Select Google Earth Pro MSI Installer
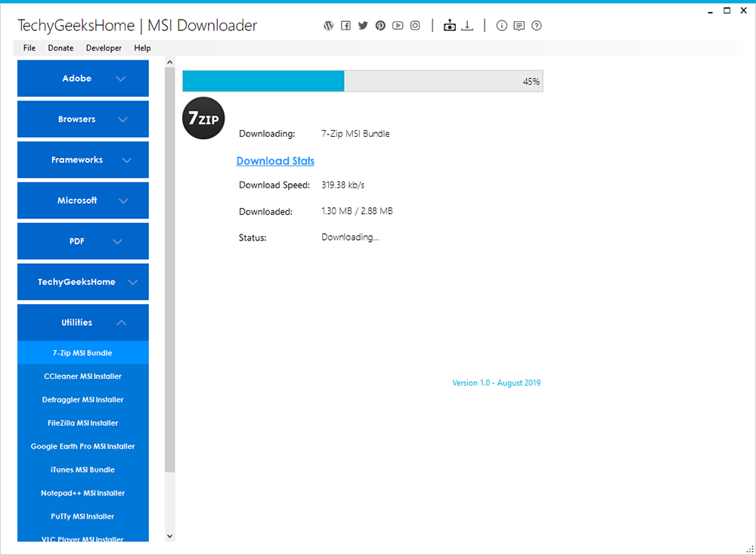The height and width of the screenshot is (555, 756). (x=83, y=447)
